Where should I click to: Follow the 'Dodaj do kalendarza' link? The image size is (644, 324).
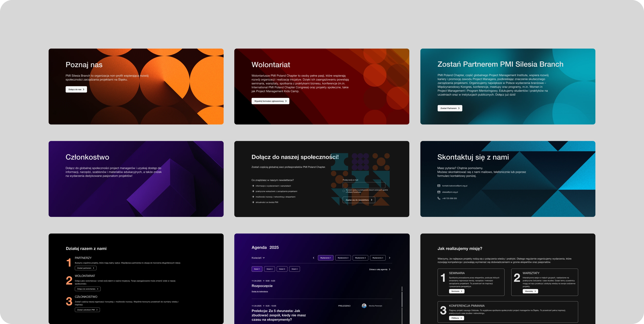[x=259, y=292]
